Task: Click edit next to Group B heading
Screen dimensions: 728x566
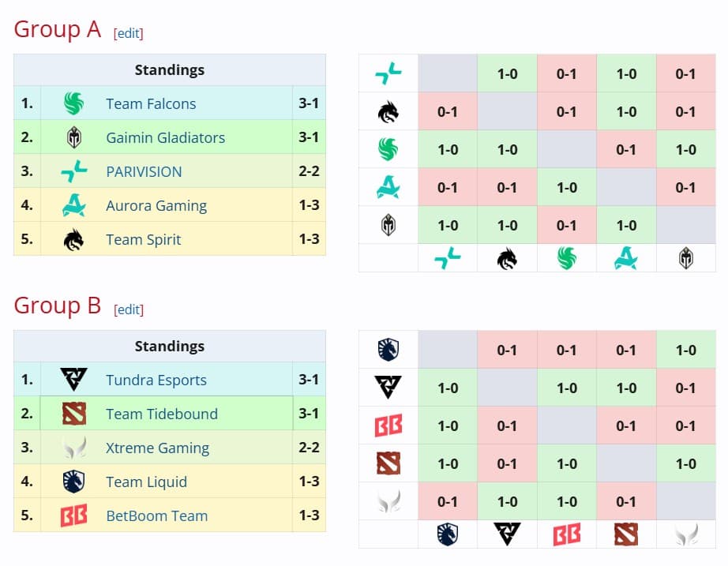Action: 128,309
